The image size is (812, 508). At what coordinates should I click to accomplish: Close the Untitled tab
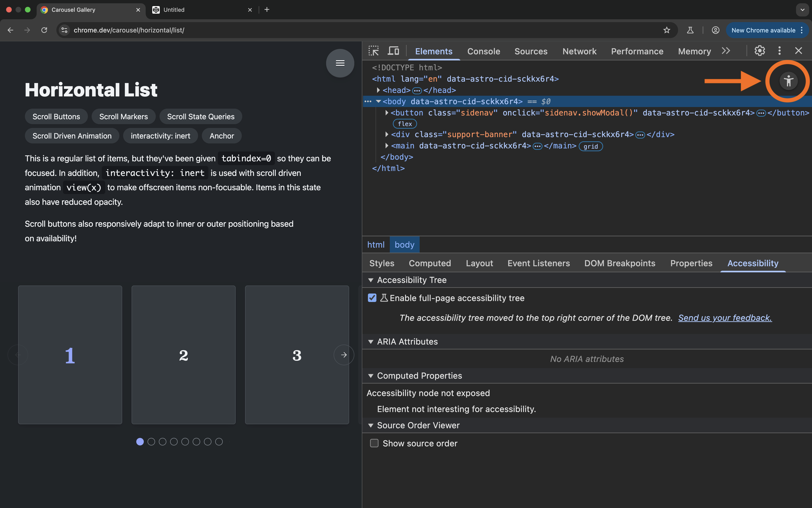(250, 10)
